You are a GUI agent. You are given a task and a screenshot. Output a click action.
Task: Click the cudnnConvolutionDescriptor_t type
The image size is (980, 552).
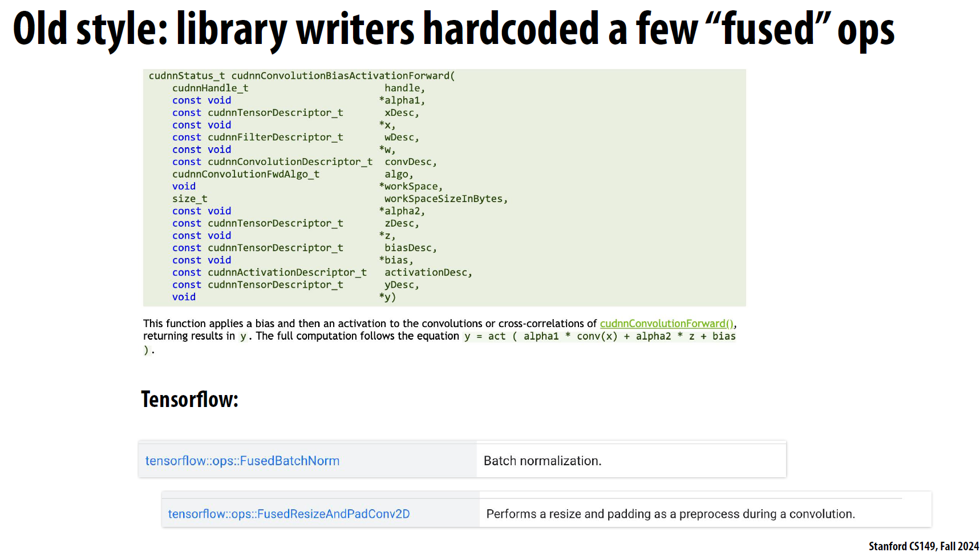290,162
